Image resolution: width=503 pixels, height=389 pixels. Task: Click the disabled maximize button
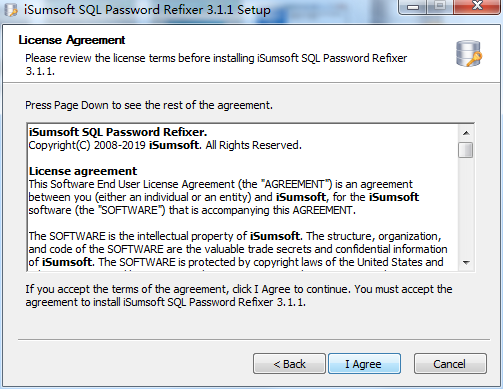tap(440, 6)
